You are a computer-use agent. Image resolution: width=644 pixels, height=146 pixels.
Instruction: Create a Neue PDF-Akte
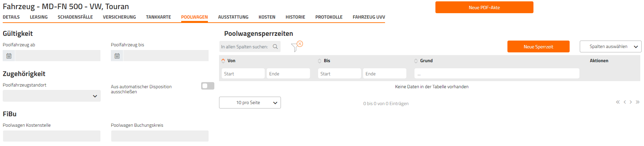(x=484, y=7)
